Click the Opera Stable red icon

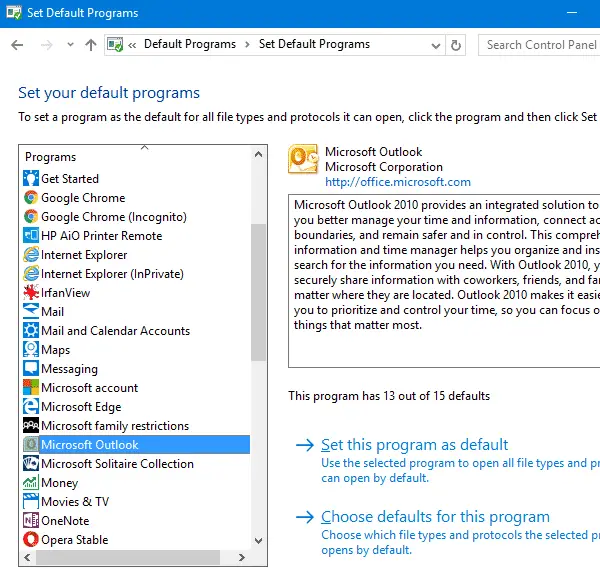pos(31,539)
